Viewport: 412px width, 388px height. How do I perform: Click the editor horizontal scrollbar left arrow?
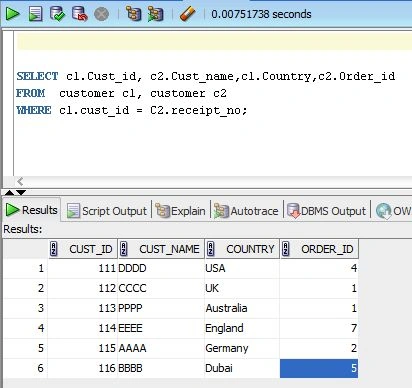[x=20, y=181]
